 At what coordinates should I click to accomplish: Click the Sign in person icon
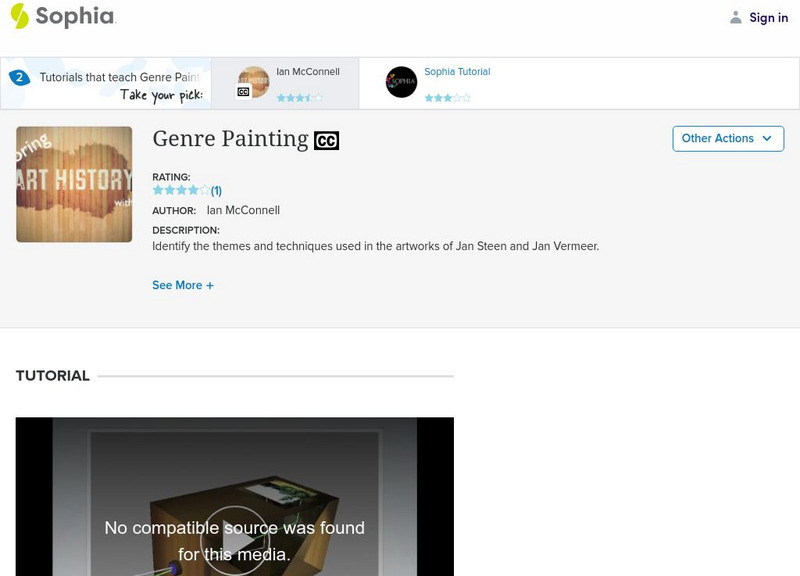tap(735, 17)
